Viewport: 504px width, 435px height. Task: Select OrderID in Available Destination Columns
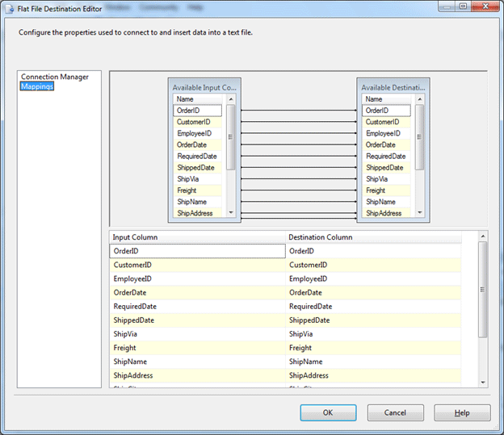point(386,111)
